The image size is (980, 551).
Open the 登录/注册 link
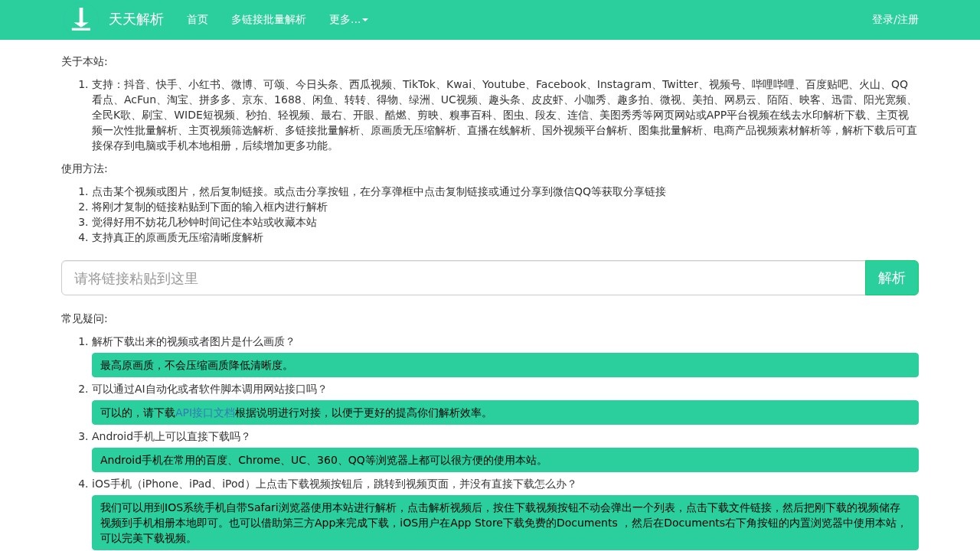pyautogui.click(x=895, y=20)
